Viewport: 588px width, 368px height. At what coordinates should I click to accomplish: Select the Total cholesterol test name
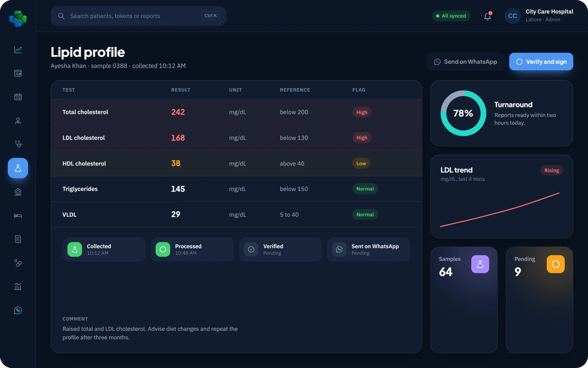point(85,112)
